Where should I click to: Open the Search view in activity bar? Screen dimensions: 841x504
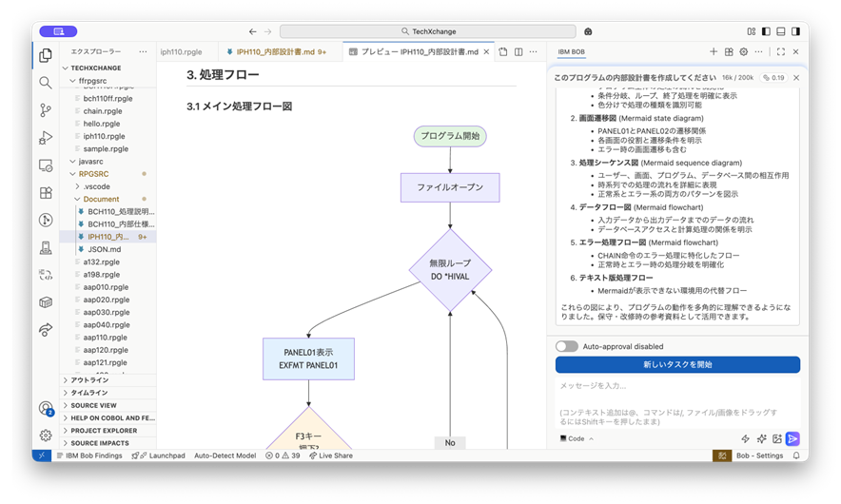46,83
